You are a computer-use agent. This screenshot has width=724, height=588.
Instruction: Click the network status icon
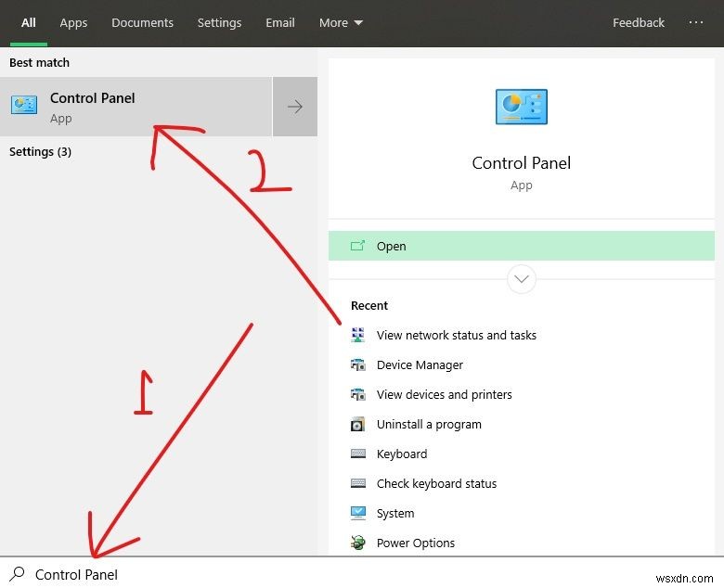click(x=358, y=335)
